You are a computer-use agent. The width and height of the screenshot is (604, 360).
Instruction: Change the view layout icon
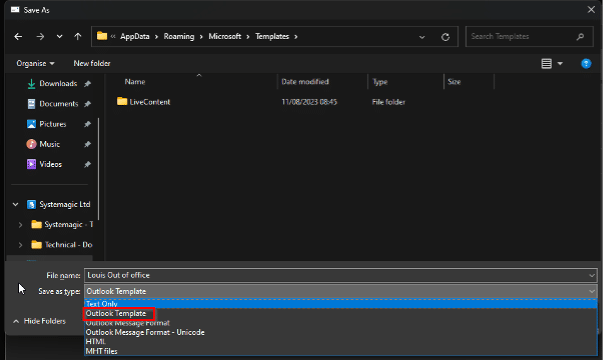[546, 64]
